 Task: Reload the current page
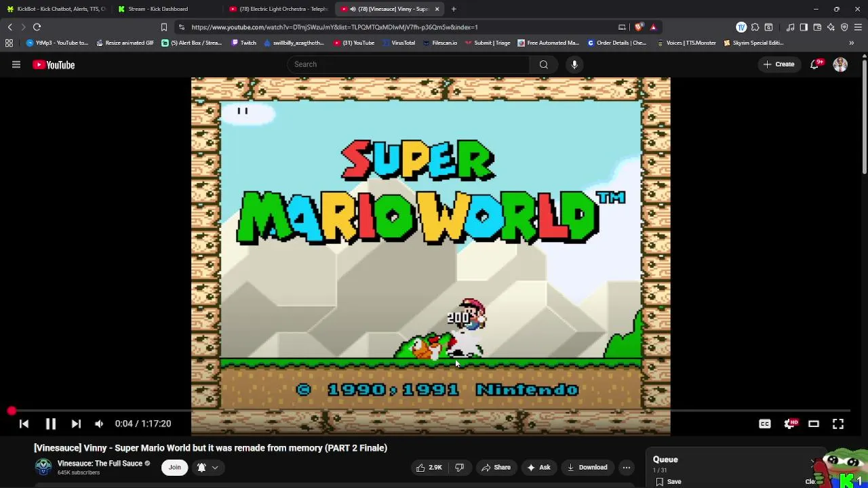point(37,27)
